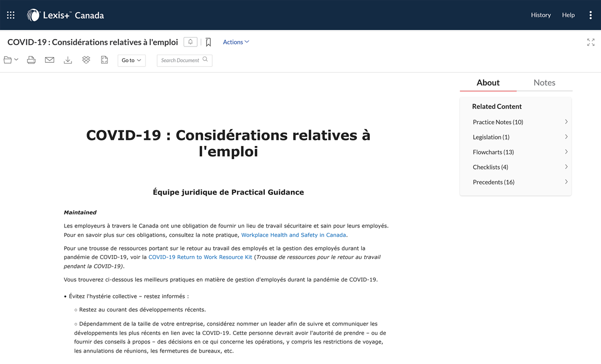Download the document
601x364 pixels.
point(68,60)
